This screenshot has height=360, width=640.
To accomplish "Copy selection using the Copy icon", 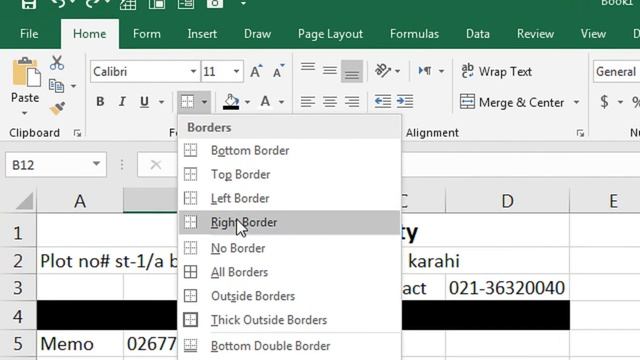I will [x=56, y=86].
